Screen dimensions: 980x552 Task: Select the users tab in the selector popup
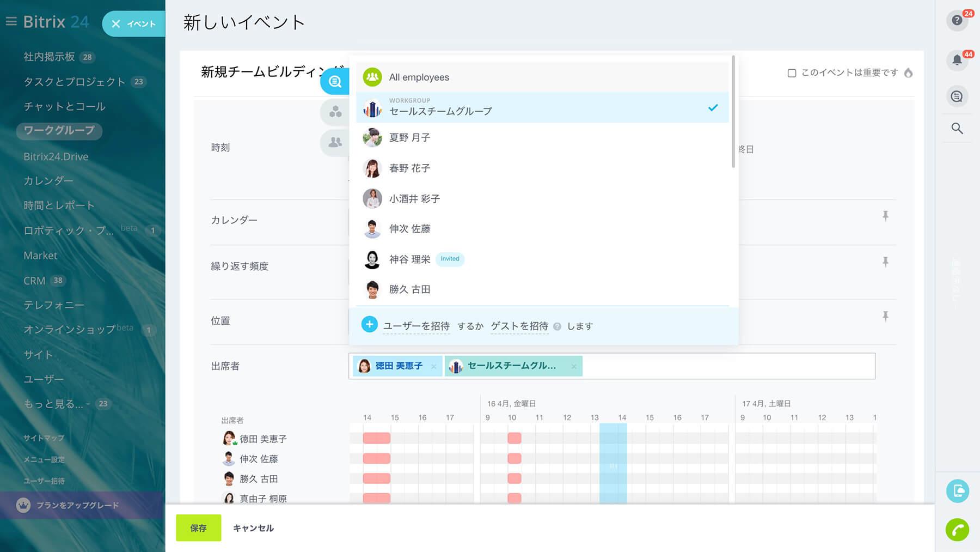(x=335, y=142)
